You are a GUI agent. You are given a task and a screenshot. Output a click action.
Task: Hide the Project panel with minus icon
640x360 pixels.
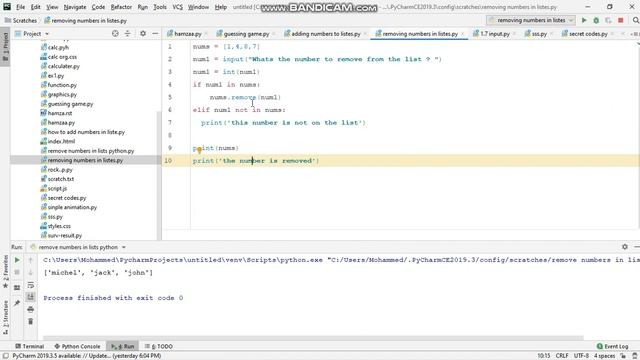[x=155, y=33]
